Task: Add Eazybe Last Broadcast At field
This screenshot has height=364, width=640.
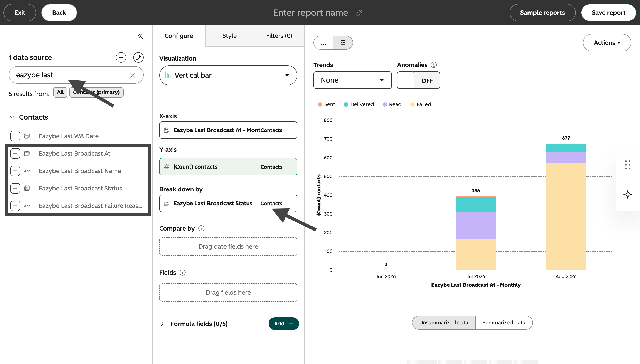Action: (15, 153)
